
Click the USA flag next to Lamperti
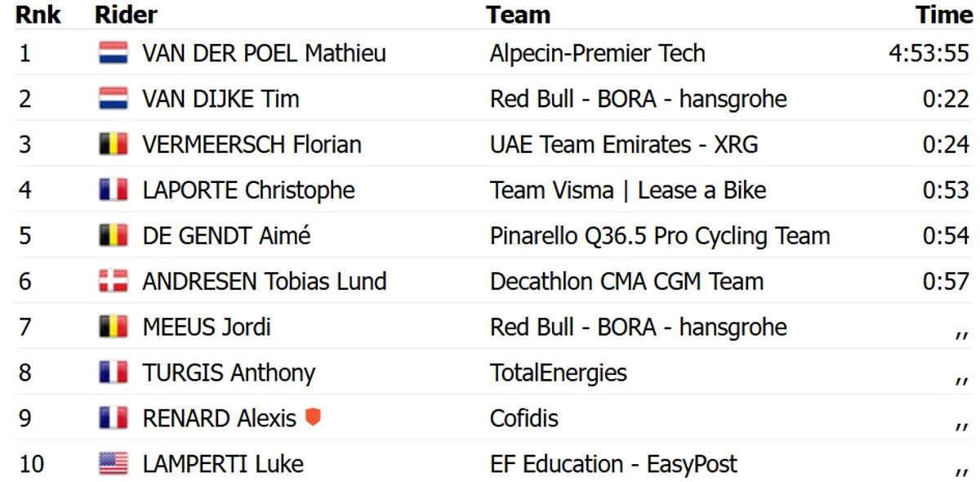tap(113, 464)
